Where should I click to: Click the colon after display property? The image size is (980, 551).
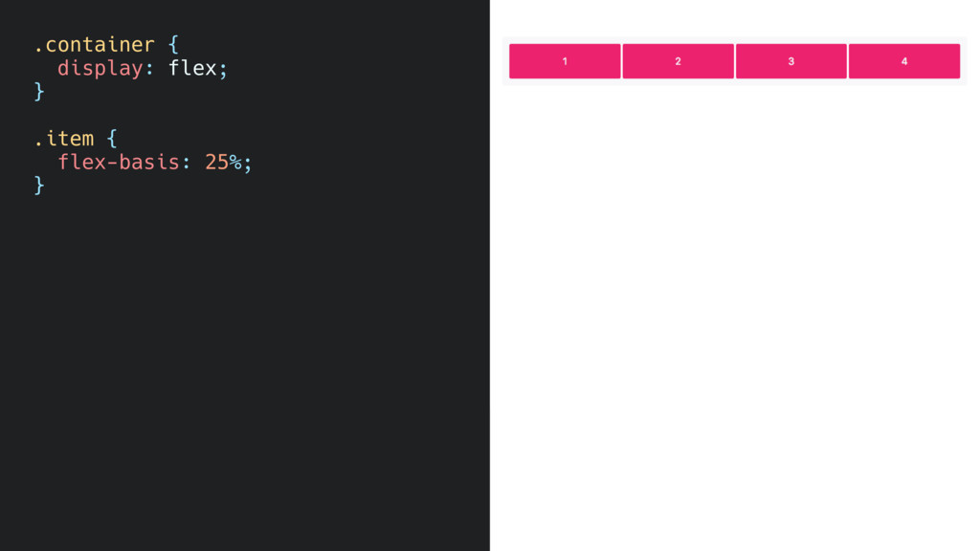pyautogui.click(x=149, y=69)
